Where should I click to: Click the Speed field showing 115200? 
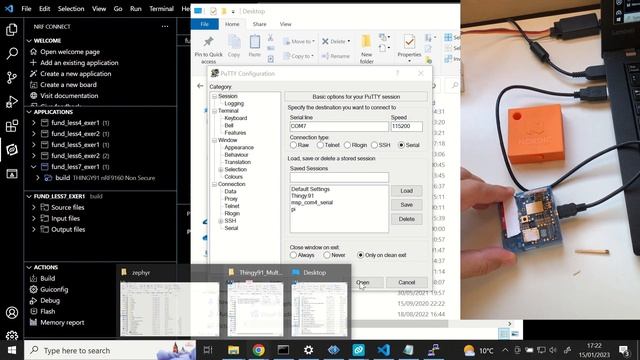(407, 127)
